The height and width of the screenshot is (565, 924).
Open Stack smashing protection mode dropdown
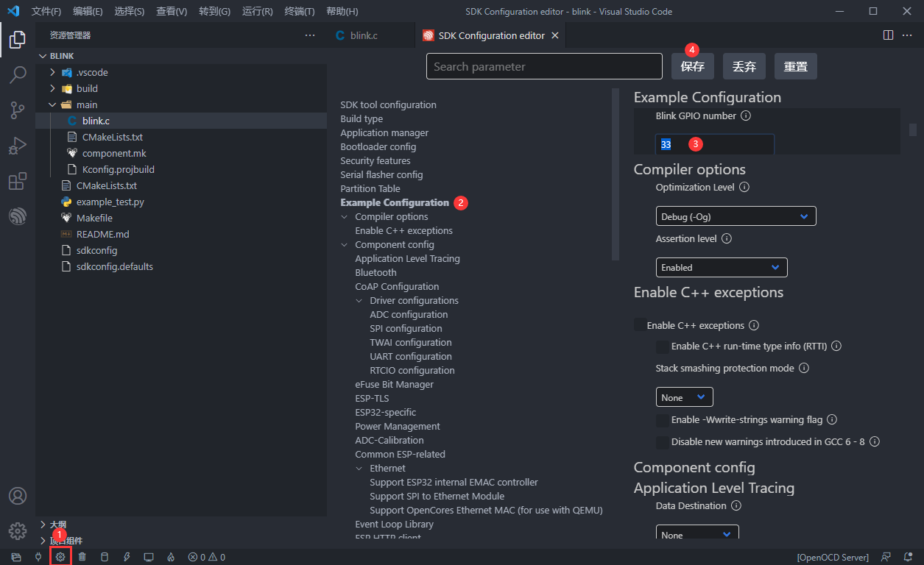tap(685, 397)
